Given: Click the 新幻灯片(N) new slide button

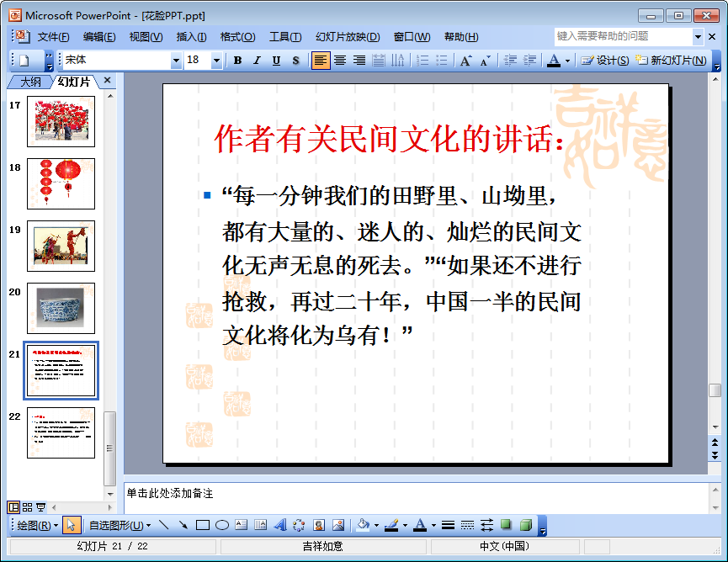Looking at the screenshot, I should 672,61.
